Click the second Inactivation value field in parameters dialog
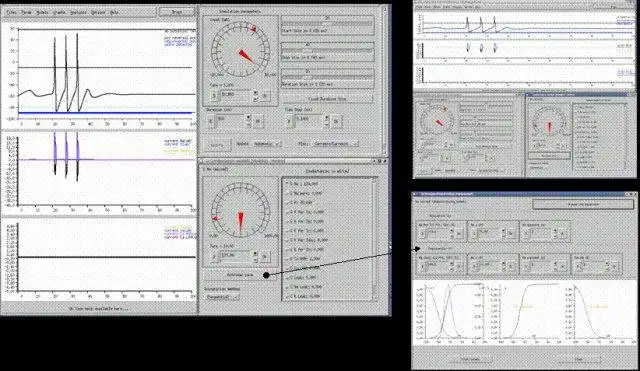 (488, 266)
